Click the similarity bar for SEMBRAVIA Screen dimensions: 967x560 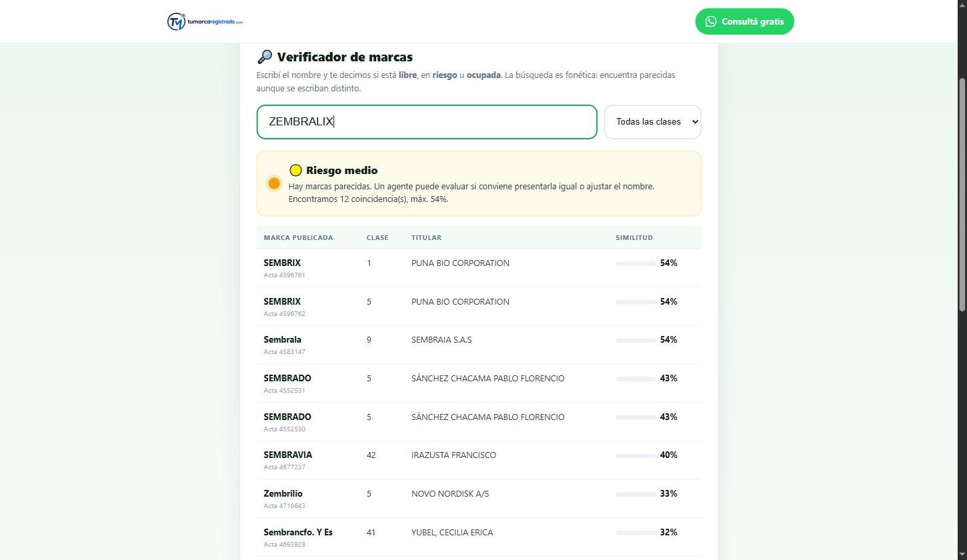point(636,455)
